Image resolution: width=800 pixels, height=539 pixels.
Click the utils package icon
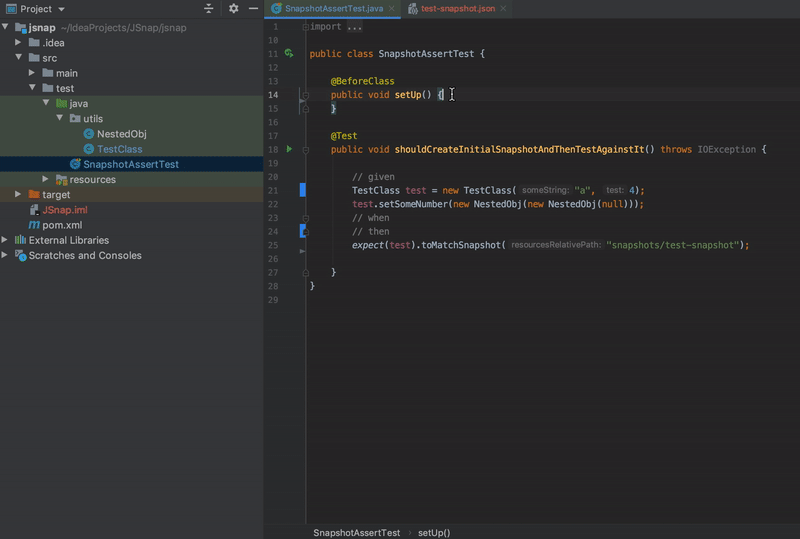coord(76,118)
